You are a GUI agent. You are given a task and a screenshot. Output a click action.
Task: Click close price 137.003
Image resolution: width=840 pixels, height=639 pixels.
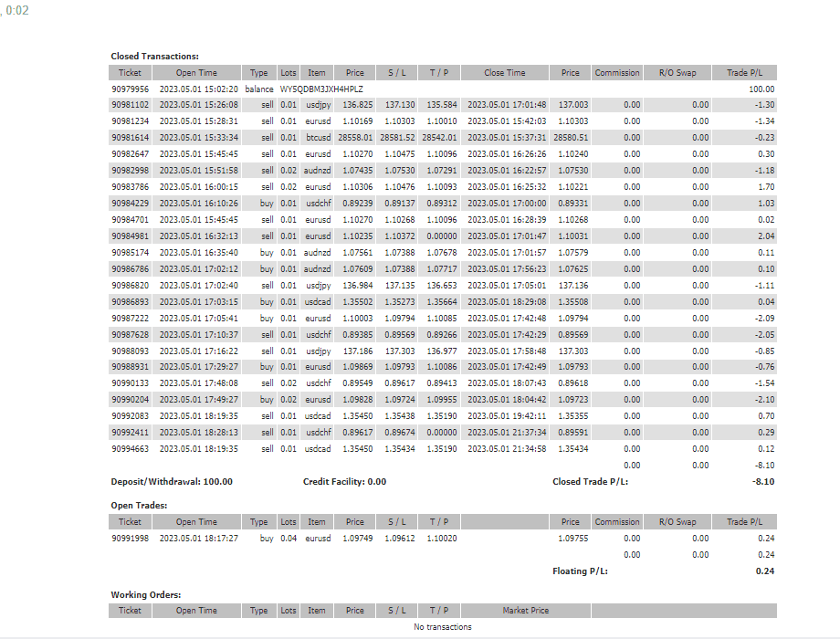click(573, 105)
